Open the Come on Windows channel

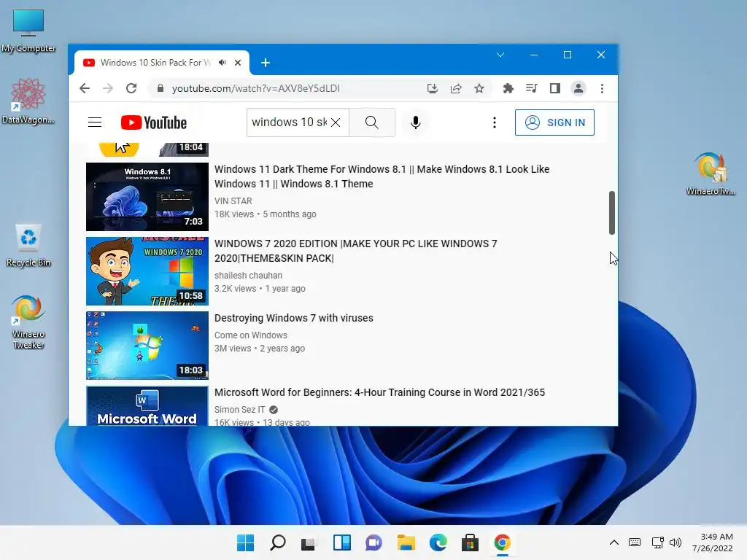(251, 335)
